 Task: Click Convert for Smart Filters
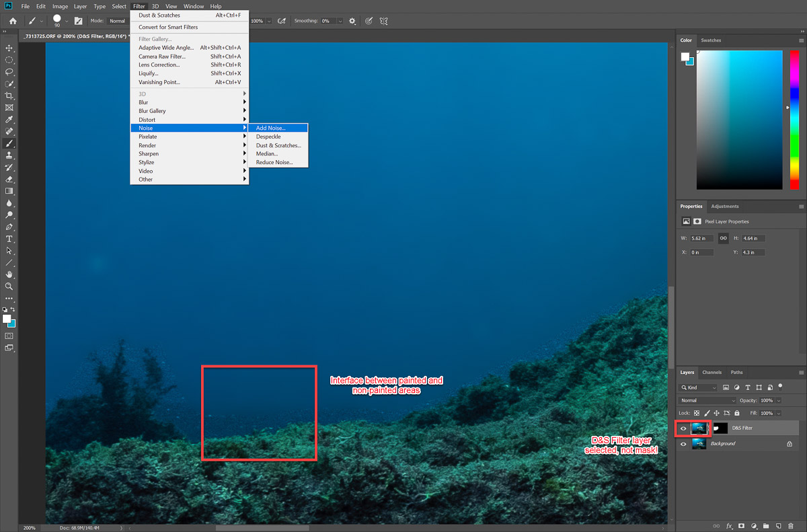tap(168, 28)
